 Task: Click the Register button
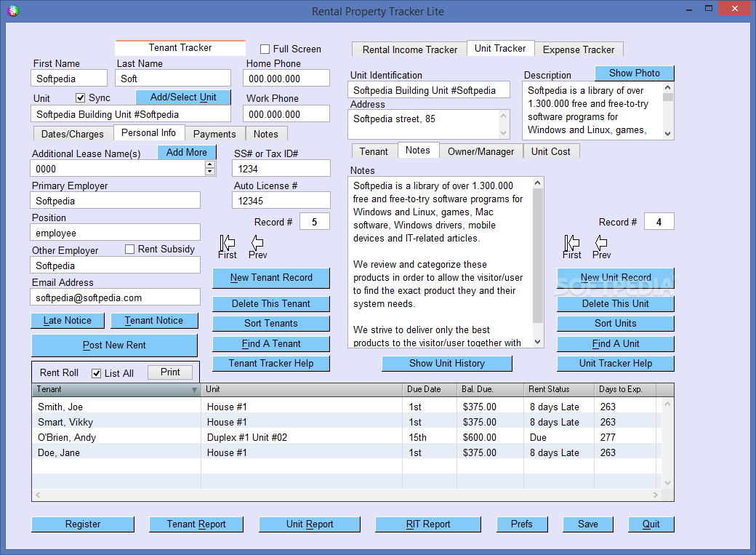pyautogui.click(x=83, y=524)
